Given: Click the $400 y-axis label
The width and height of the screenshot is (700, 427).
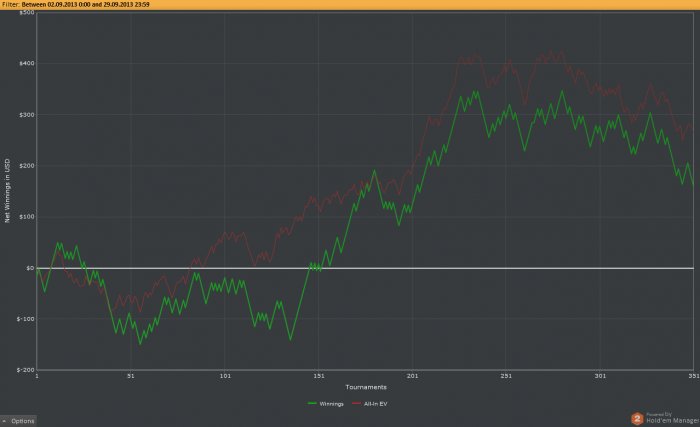Looking at the screenshot, I should [x=27, y=63].
